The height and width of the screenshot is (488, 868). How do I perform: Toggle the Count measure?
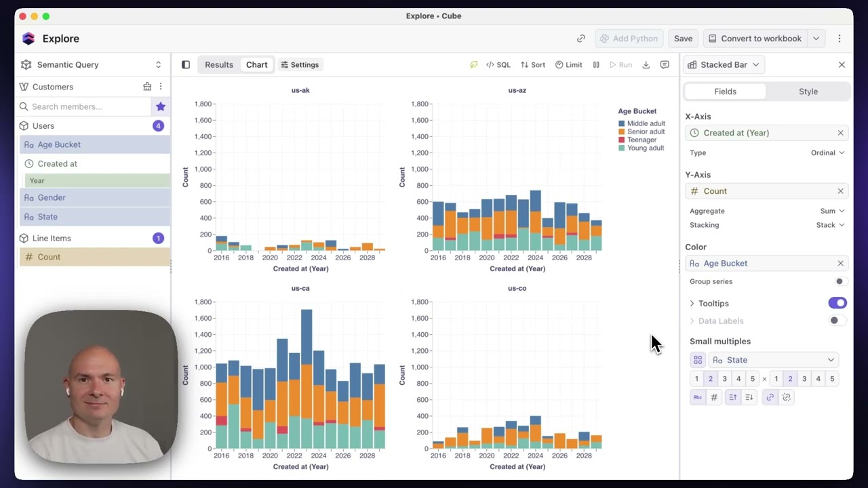[x=95, y=257]
